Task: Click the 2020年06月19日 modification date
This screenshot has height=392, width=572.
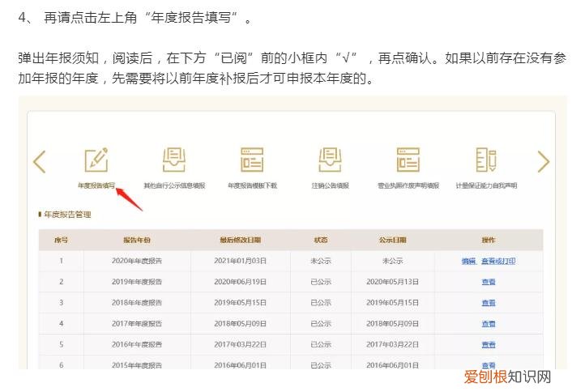Action: [x=240, y=282]
